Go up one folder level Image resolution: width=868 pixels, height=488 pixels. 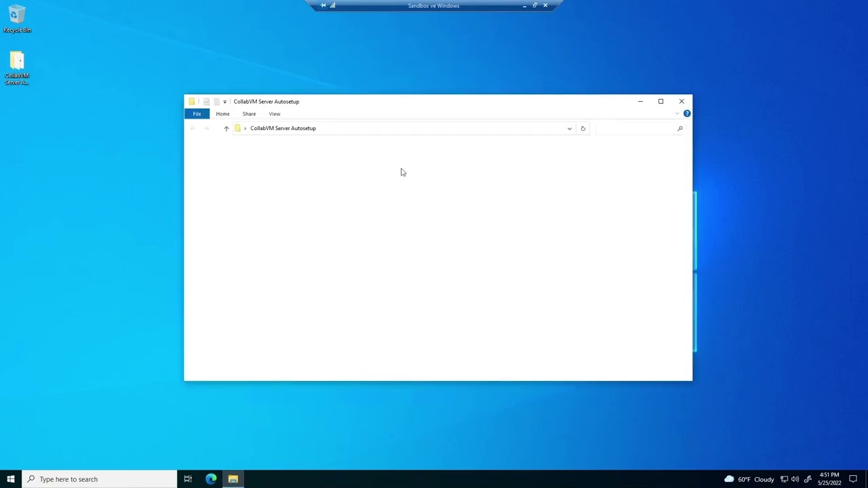pos(226,128)
